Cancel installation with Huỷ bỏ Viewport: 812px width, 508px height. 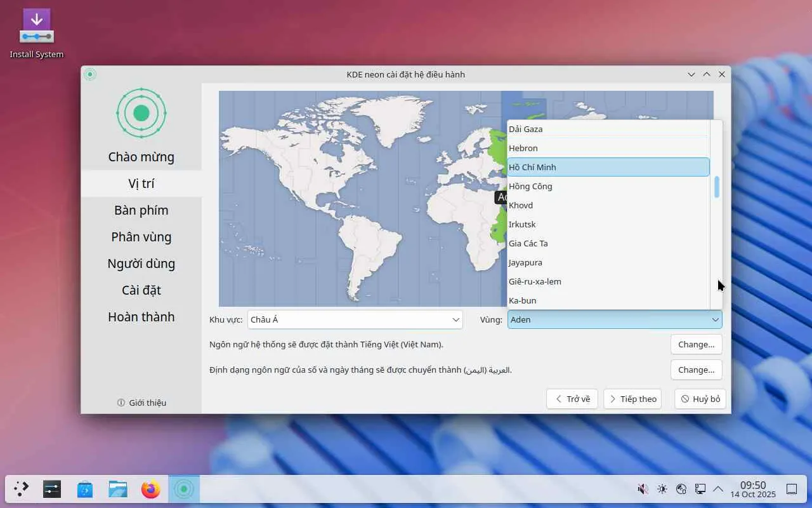pos(700,399)
